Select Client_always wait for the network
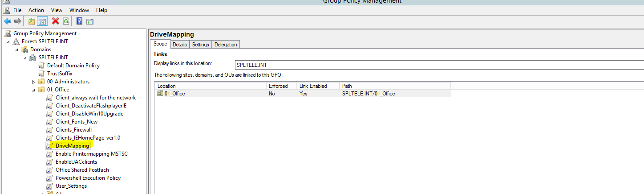The image size is (644, 194). (96, 98)
